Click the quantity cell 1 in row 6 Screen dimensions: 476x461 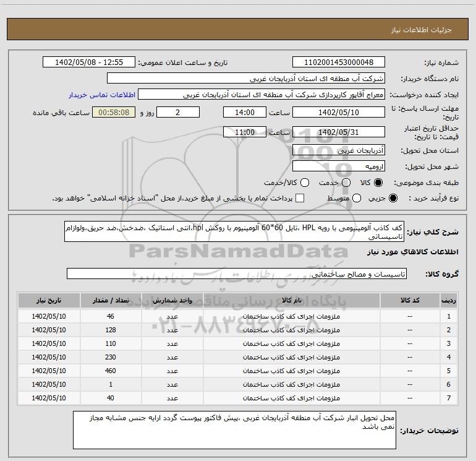tap(111, 384)
